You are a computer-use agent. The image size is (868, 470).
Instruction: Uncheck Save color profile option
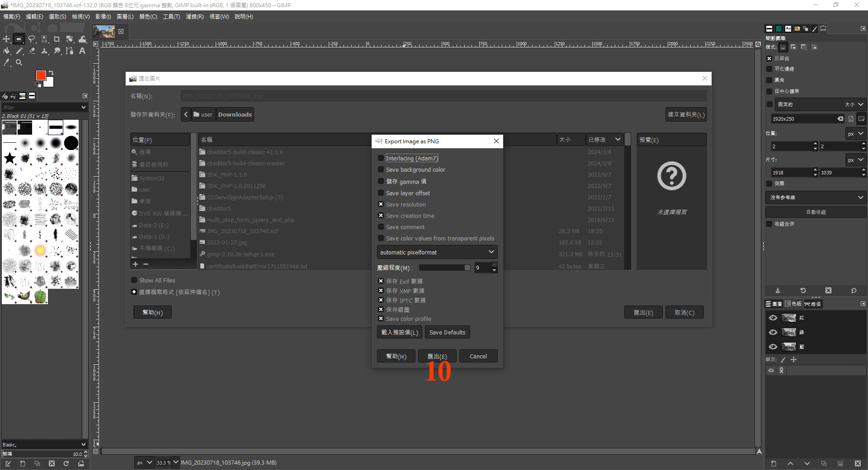381,319
